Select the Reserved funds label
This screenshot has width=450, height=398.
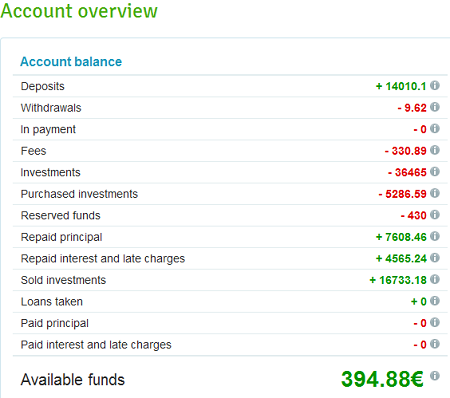[x=60, y=215]
